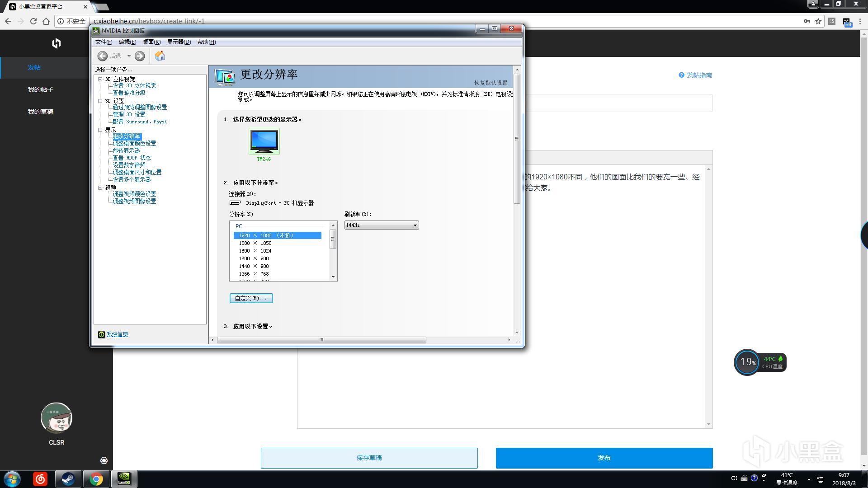Open 我的草稿 in browser sidebar

point(41,112)
